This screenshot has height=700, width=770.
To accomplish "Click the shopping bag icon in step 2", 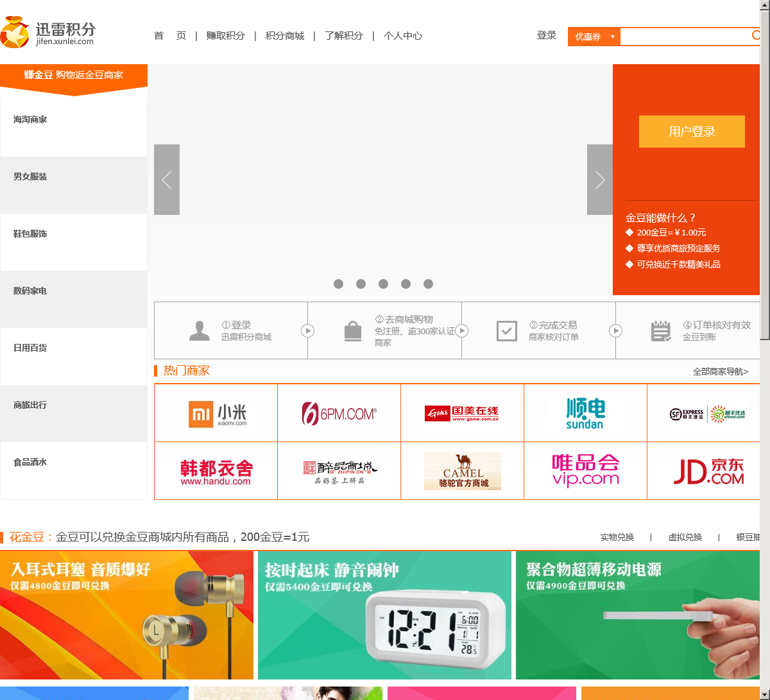I will pyautogui.click(x=353, y=331).
